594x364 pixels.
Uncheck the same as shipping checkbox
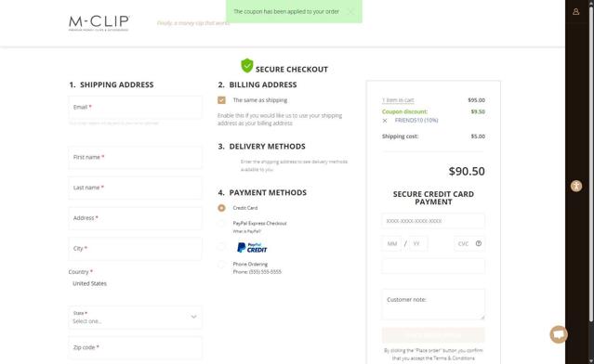click(x=221, y=100)
